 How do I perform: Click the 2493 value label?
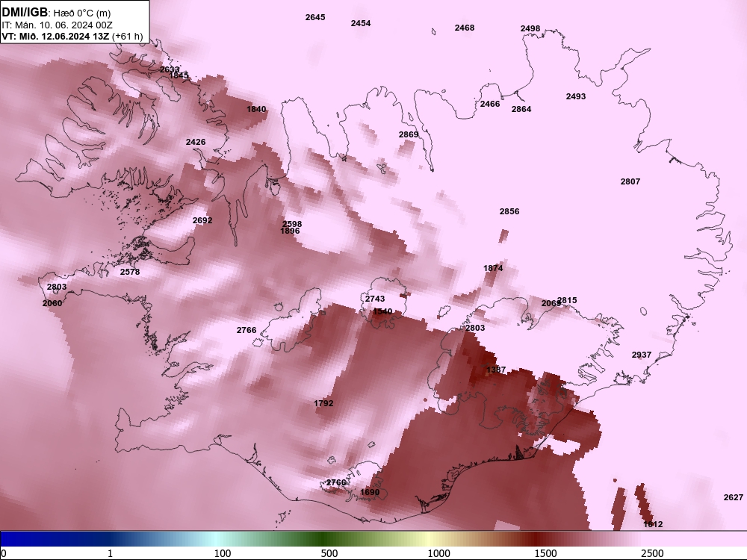tap(576, 96)
